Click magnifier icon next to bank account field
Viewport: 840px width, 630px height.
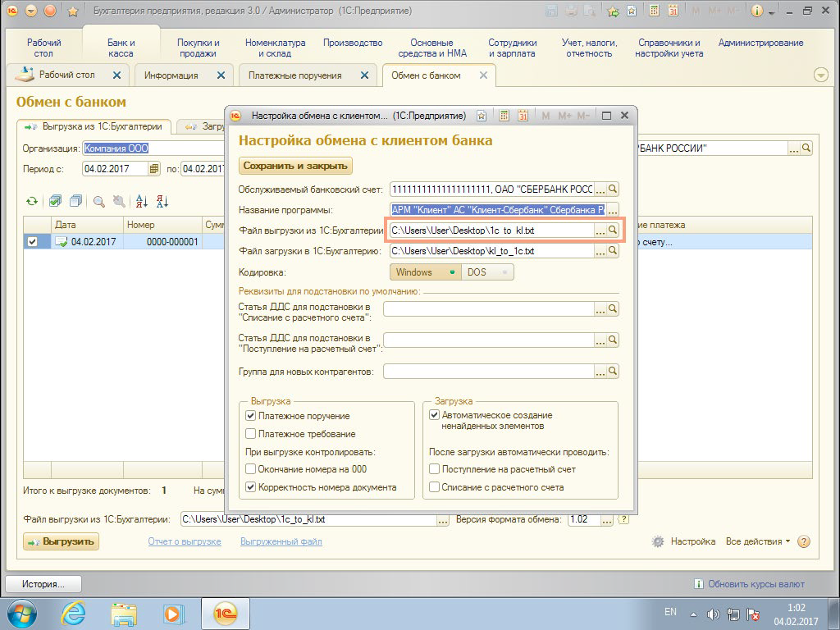[612, 189]
